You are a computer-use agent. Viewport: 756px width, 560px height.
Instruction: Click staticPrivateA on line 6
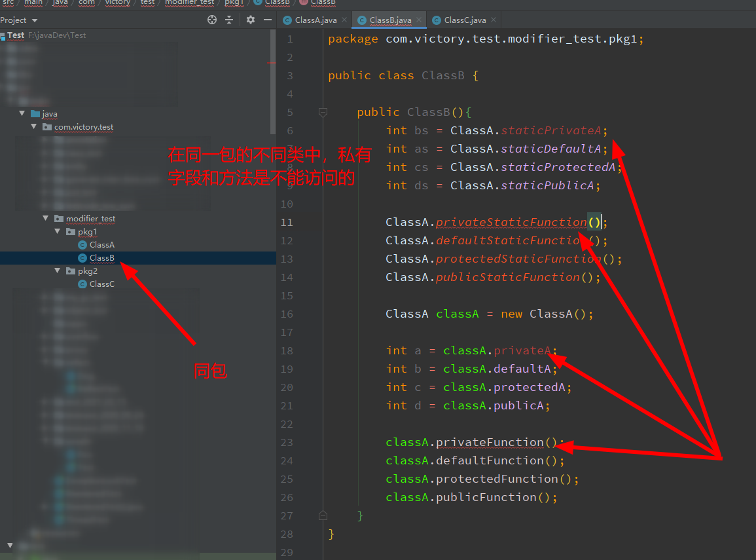551,130
